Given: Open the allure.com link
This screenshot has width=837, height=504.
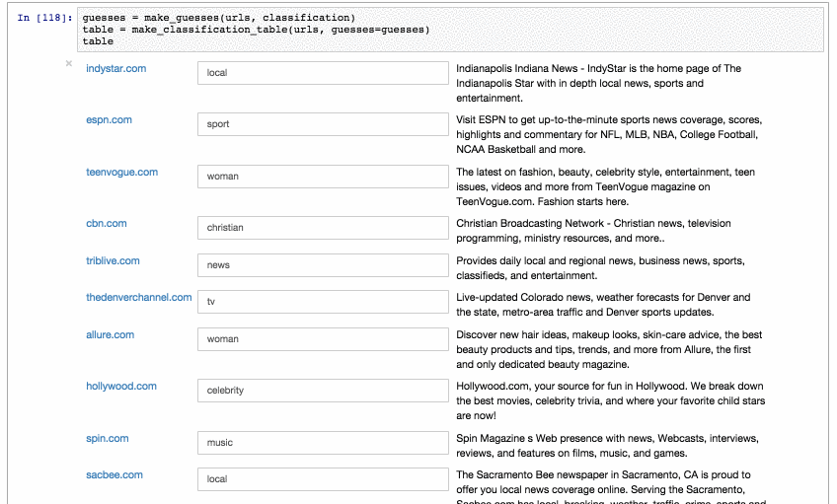Looking at the screenshot, I should tap(110, 334).
